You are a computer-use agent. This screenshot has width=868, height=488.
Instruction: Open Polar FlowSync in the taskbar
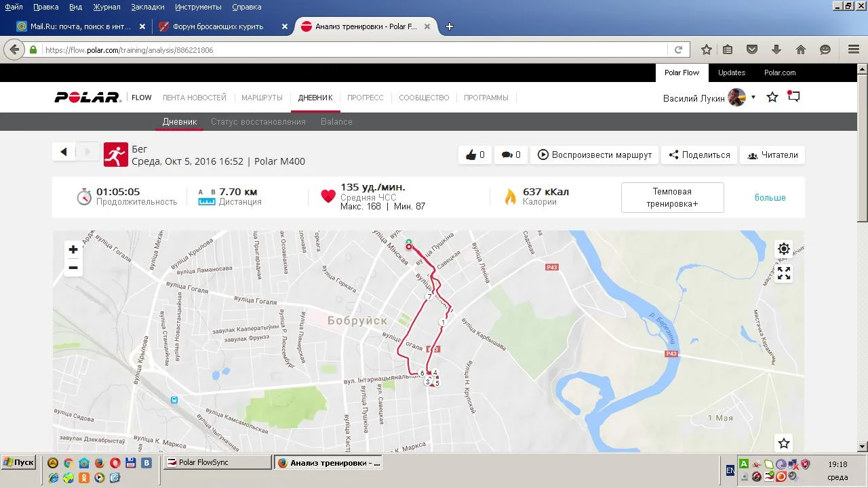tap(217, 462)
